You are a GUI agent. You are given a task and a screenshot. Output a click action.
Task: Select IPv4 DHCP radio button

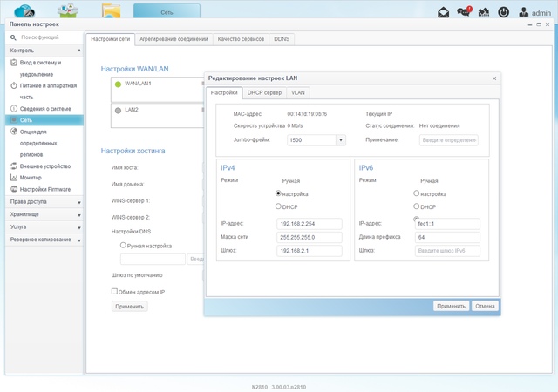278,206
